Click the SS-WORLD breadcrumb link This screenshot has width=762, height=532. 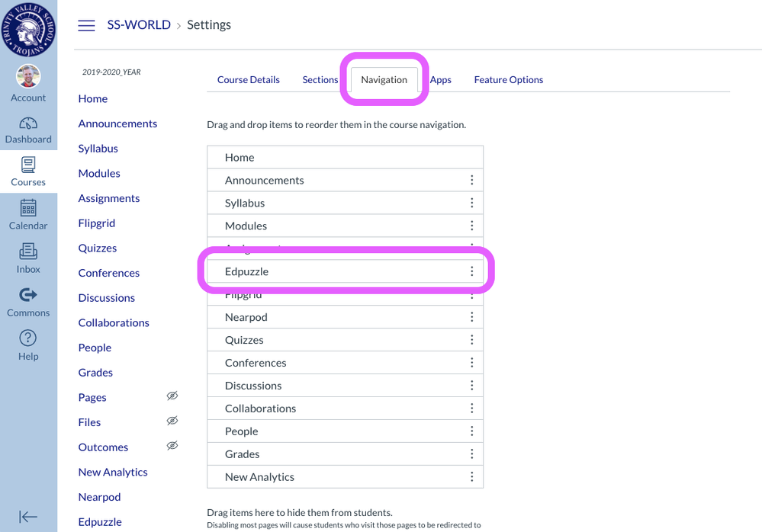point(139,25)
